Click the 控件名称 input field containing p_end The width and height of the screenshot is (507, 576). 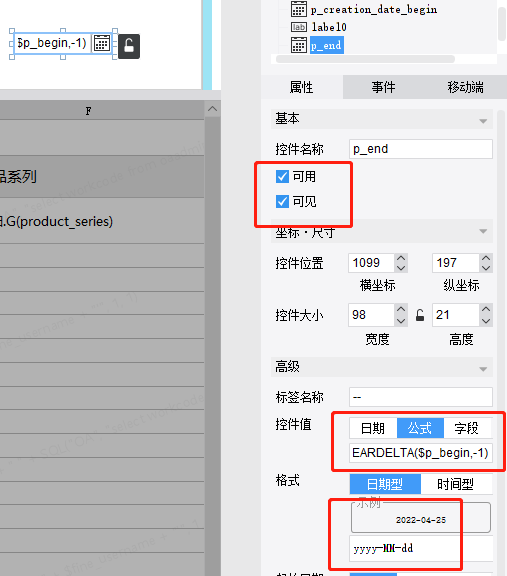click(421, 149)
